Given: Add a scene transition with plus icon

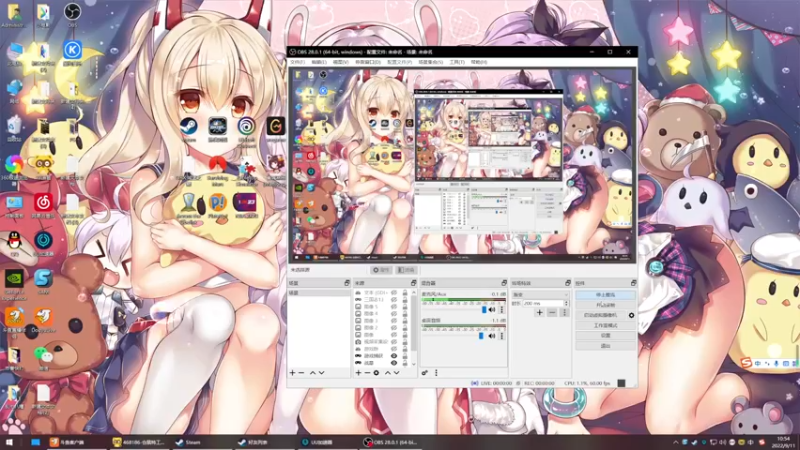Looking at the screenshot, I should coord(539,312).
